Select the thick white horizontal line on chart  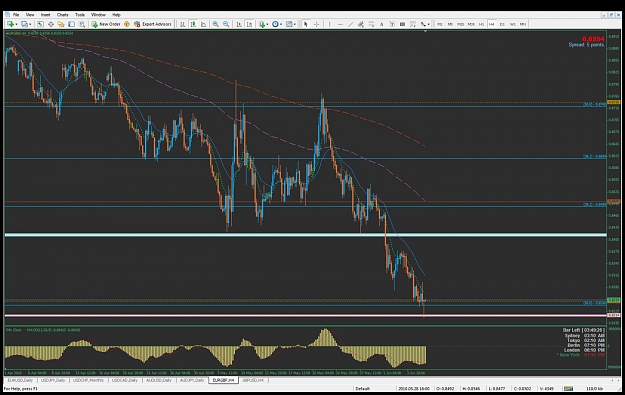[305, 235]
